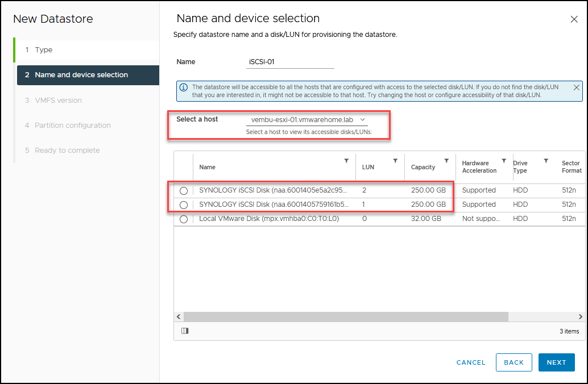Close the New Datastore wizard dialog
588x384 pixels.
click(x=574, y=19)
